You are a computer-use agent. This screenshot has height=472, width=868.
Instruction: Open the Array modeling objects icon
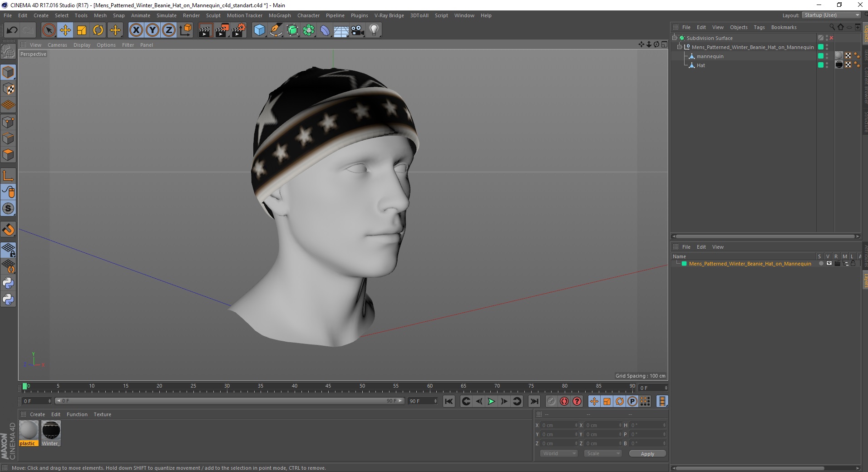click(309, 30)
